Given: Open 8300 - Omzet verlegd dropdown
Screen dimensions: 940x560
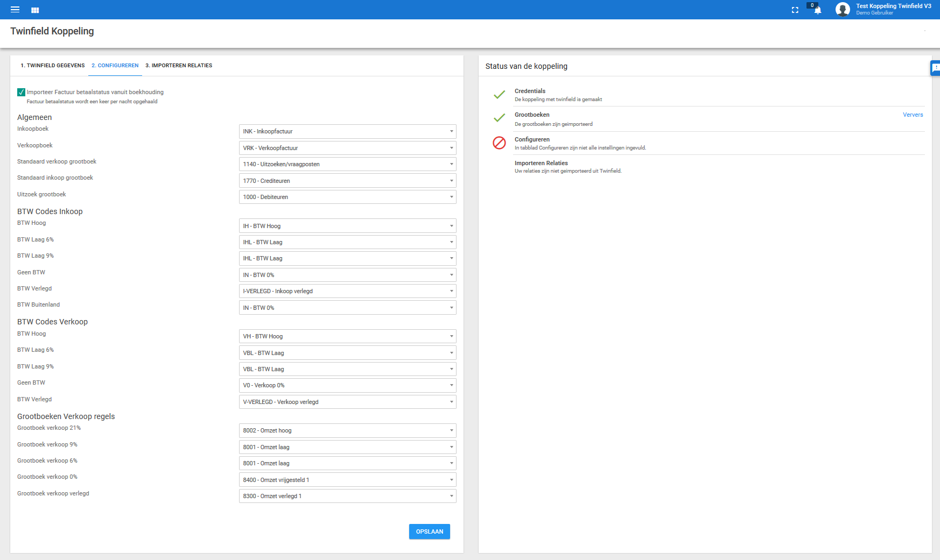Looking at the screenshot, I should pos(348,496).
